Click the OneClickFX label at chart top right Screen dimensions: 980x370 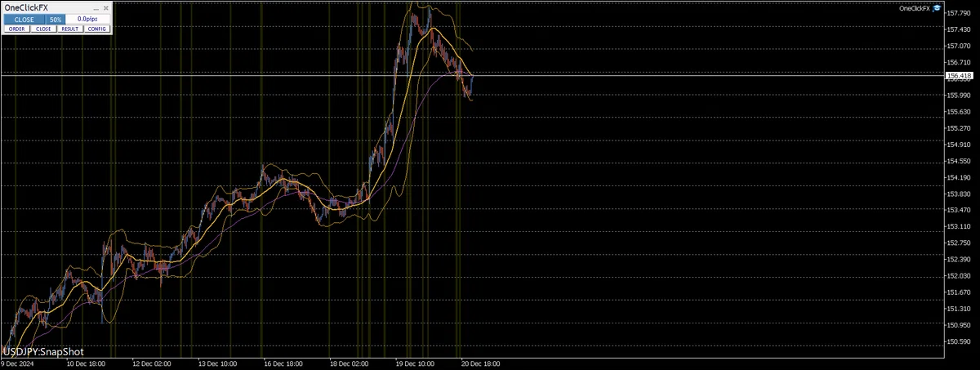[915, 8]
